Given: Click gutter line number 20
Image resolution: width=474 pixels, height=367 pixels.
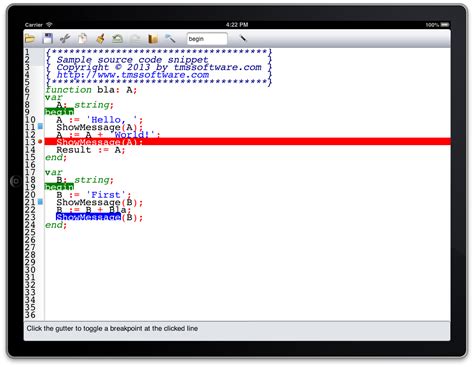Looking at the screenshot, I should [30, 195].
